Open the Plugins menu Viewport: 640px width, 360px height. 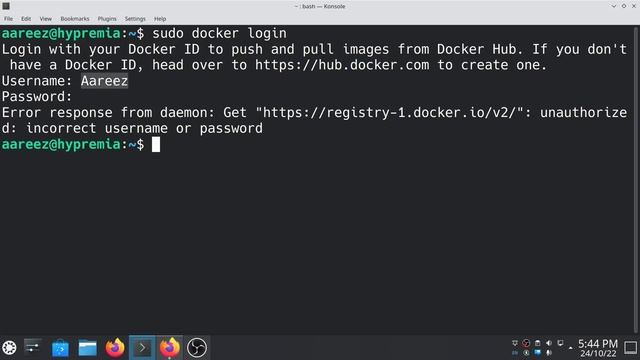pos(107,19)
